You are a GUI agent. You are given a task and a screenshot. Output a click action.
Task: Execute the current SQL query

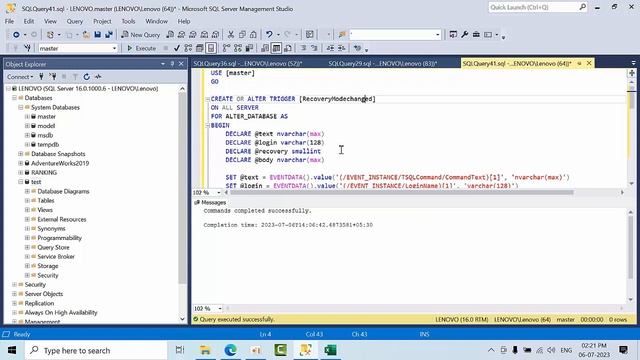[141, 48]
